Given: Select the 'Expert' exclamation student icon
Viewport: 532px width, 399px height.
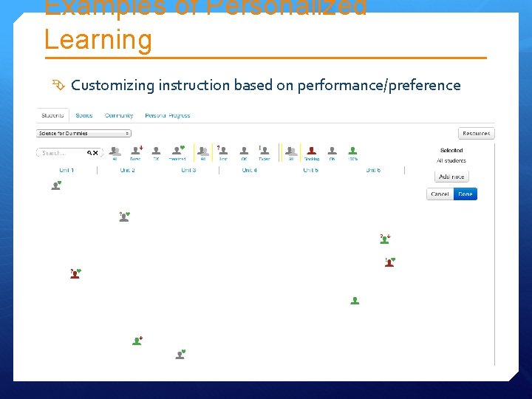Looking at the screenshot, I should 264,154.
